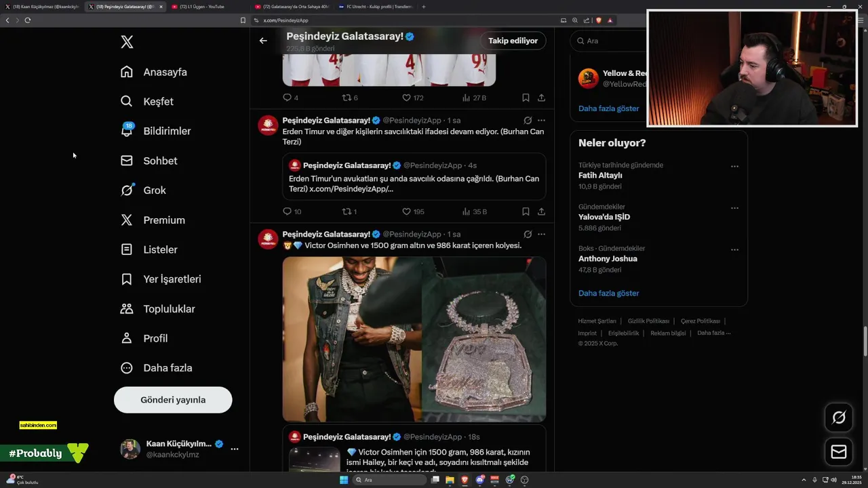The height and width of the screenshot is (488, 868).
Task: Open Sohbet messages
Action: click(149, 161)
